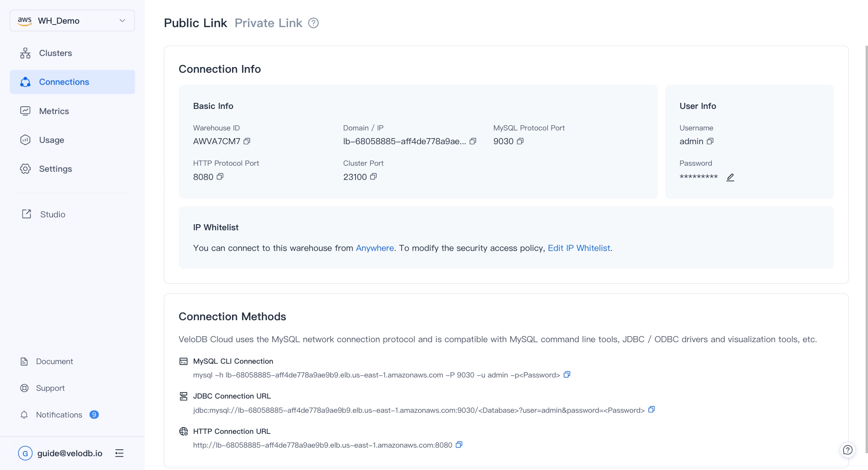Edit the password with the pencil icon
The image size is (868, 470).
pyautogui.click(x=730, y=177)
